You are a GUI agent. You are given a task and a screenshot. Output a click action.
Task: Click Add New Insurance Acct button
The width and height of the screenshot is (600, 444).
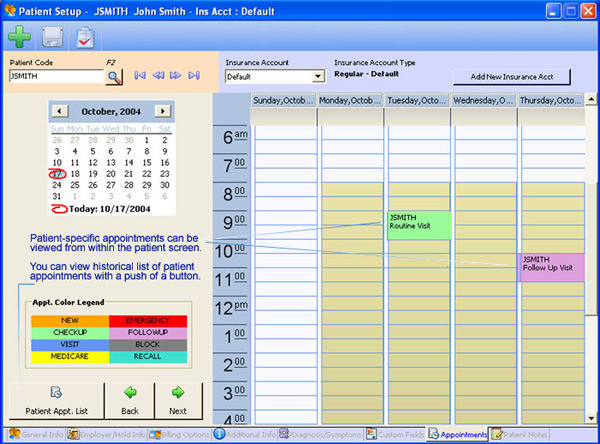[511, 76]
